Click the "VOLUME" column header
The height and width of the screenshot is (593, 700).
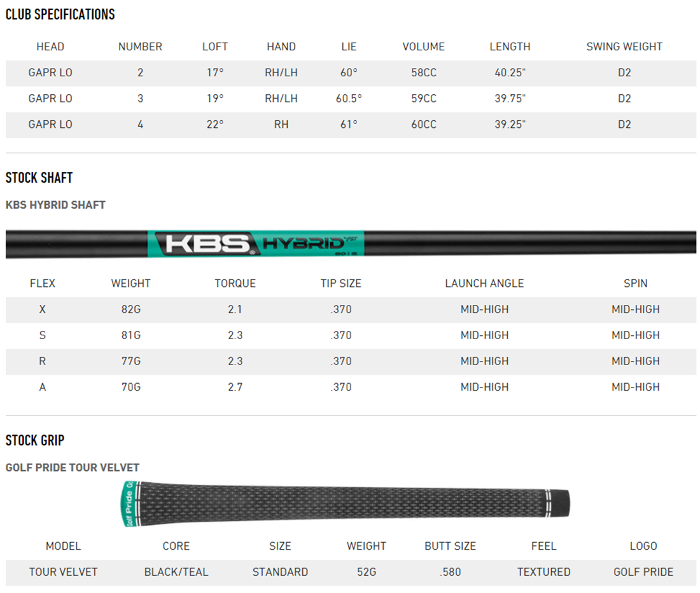424,47
